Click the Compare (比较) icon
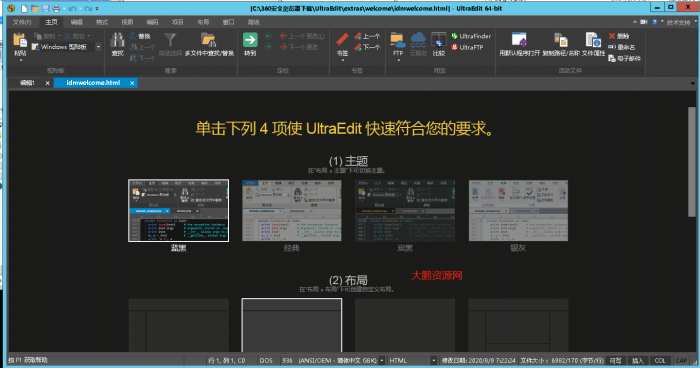The height and width of the screenshot is (368, 700). pos(439,40)
